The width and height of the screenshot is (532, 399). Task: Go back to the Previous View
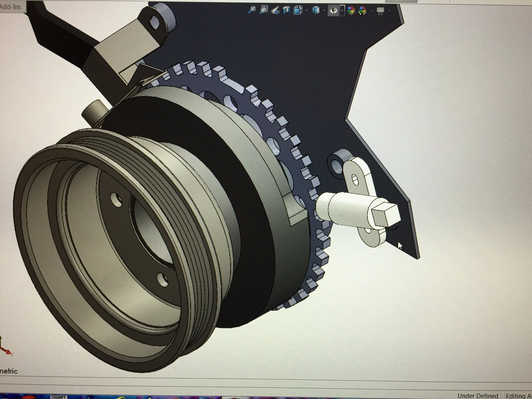tap(275, 10)
